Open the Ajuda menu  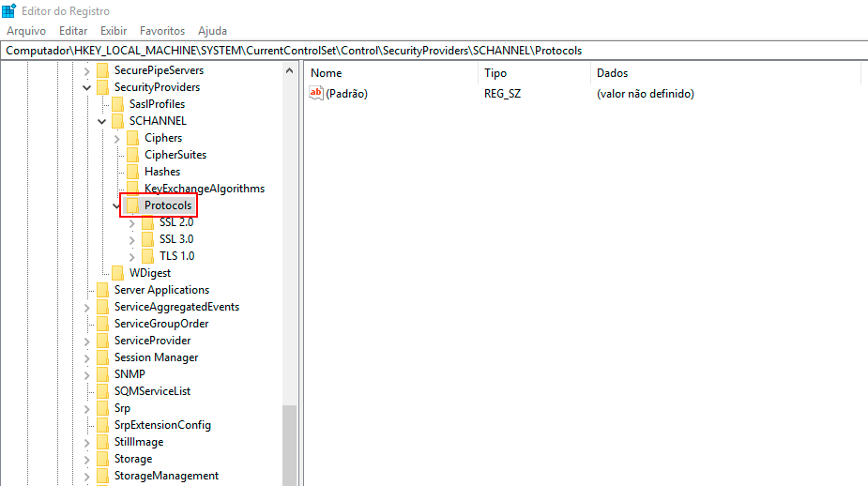tap(213, 31)
